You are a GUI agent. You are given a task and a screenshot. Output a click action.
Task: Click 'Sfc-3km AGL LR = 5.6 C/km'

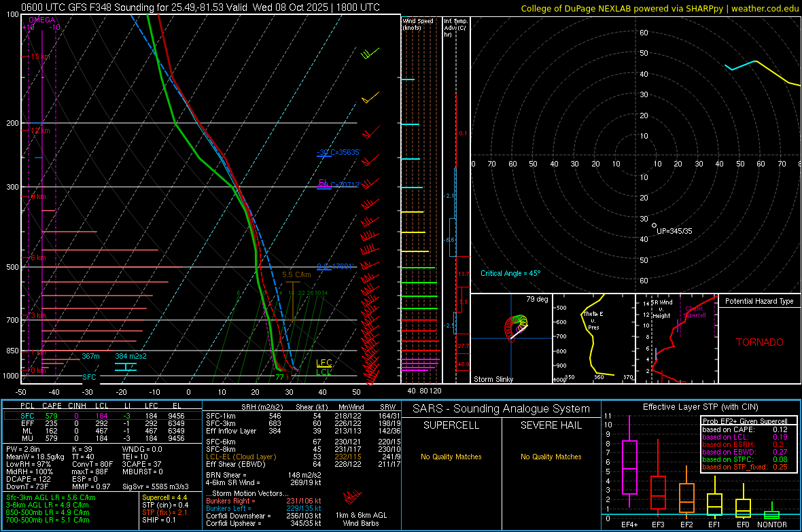pos(51,497)
